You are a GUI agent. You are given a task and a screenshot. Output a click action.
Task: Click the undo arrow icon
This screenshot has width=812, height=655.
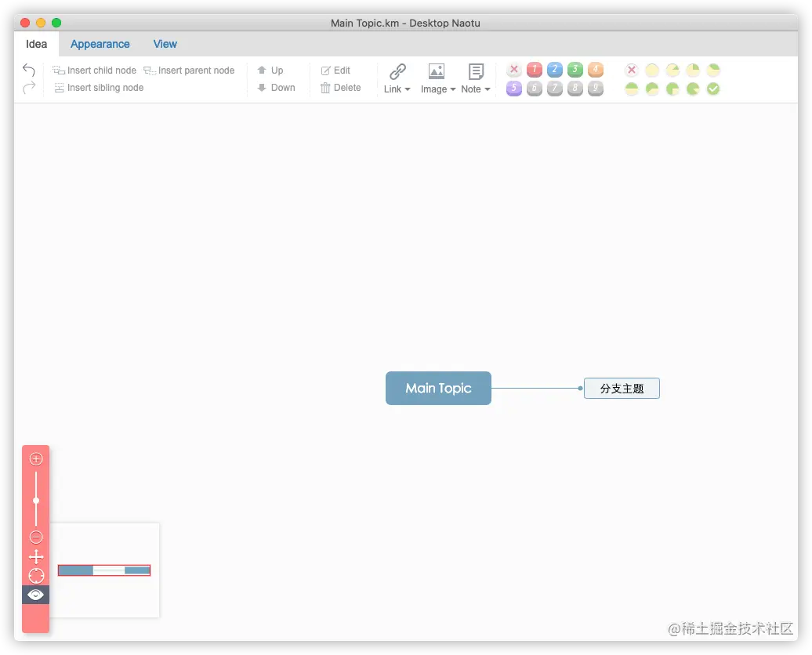pyautogui.click(x=28, y=70)
